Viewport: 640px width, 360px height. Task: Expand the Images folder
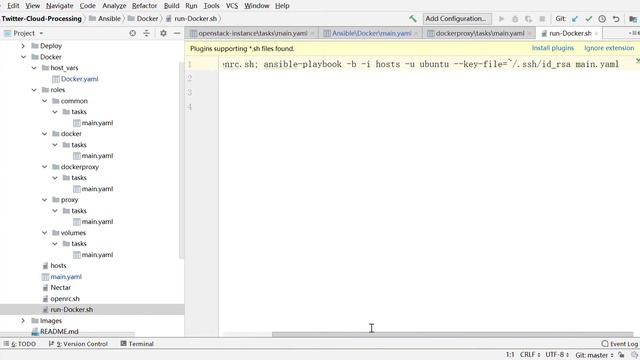[23, 320]
